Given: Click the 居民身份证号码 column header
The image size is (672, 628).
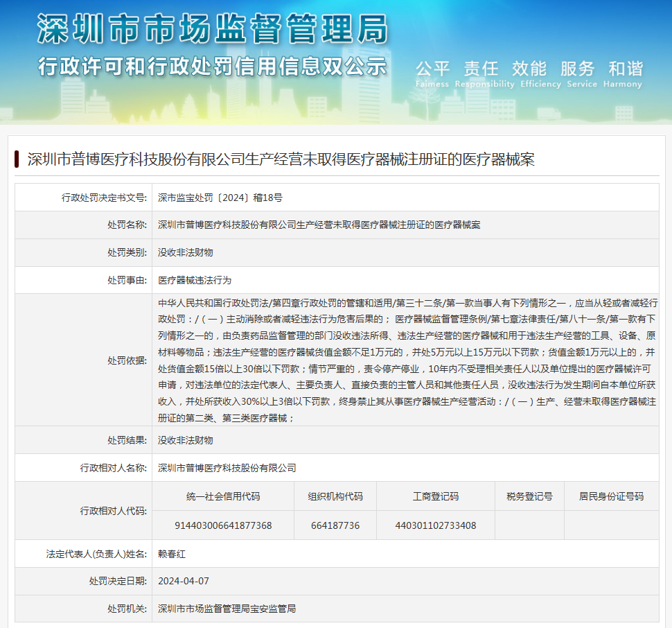Looking at the screenshot, I should 612,496.
